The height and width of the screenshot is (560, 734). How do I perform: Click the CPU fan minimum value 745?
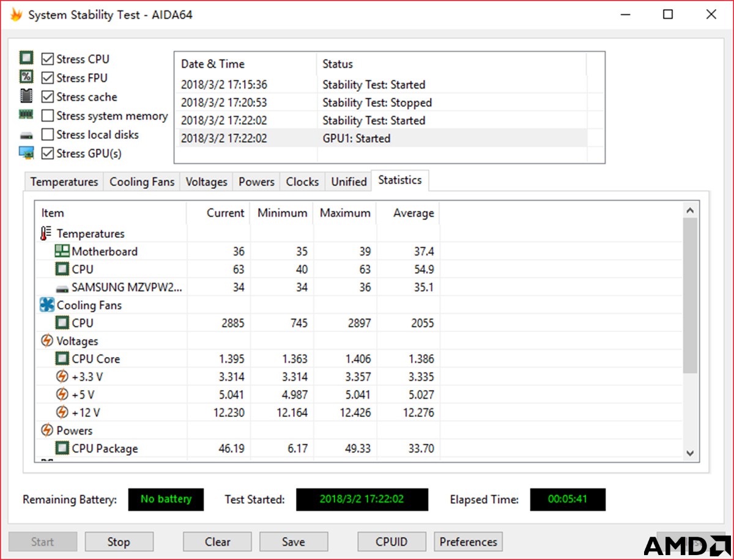(298, 323)
